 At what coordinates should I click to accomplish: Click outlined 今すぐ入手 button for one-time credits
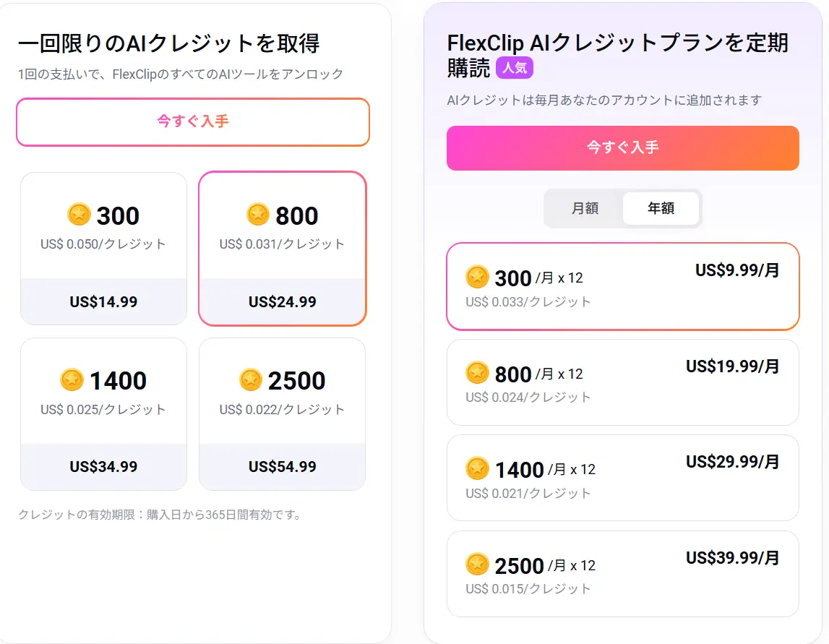pyautogui.click(x=193, y=122)
